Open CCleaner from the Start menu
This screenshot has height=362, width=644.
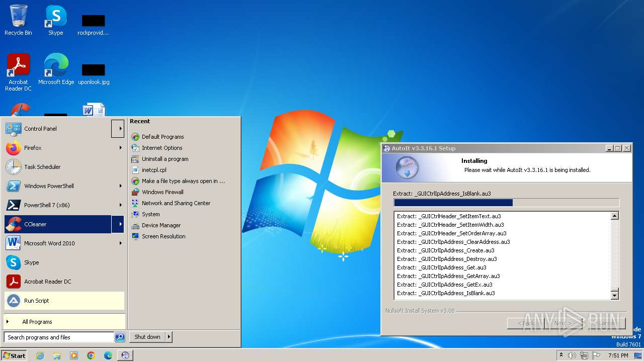58,224
